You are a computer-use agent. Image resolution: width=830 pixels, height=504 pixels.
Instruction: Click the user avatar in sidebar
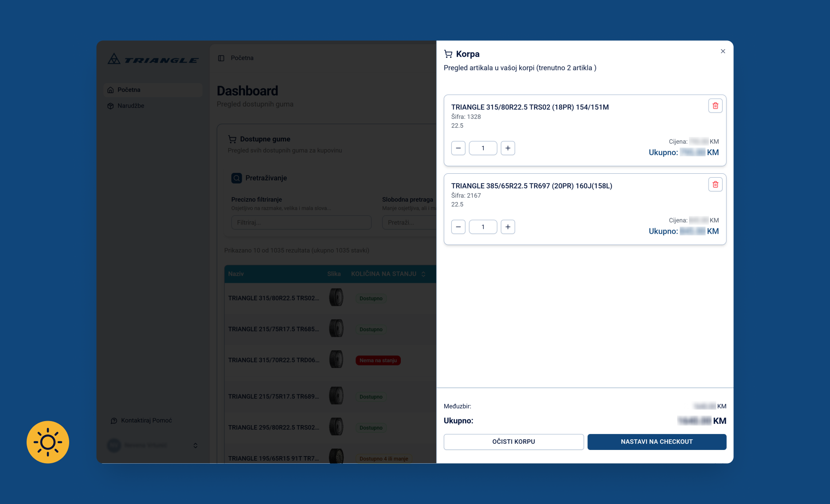coord(114,445)
